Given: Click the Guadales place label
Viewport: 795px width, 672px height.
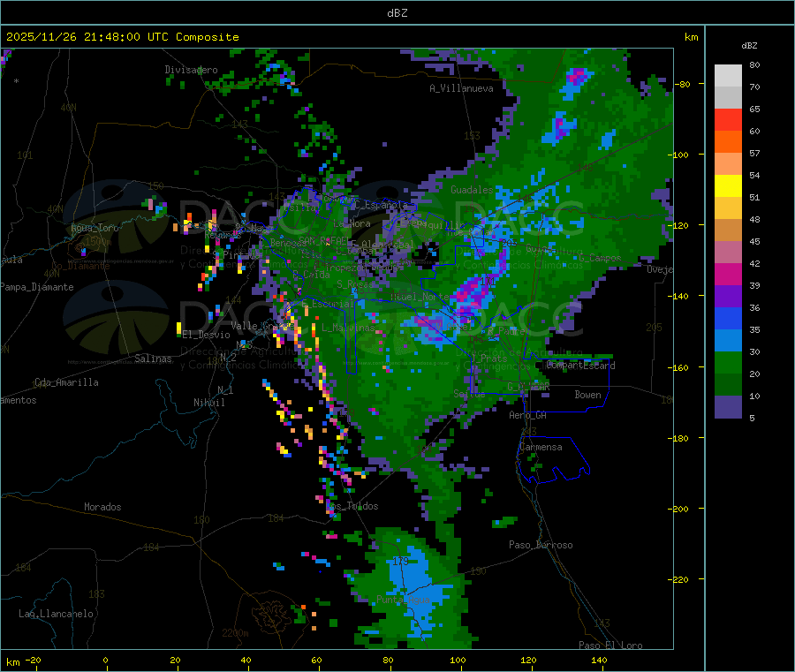Looking at the screenshot, I should 472,190.
